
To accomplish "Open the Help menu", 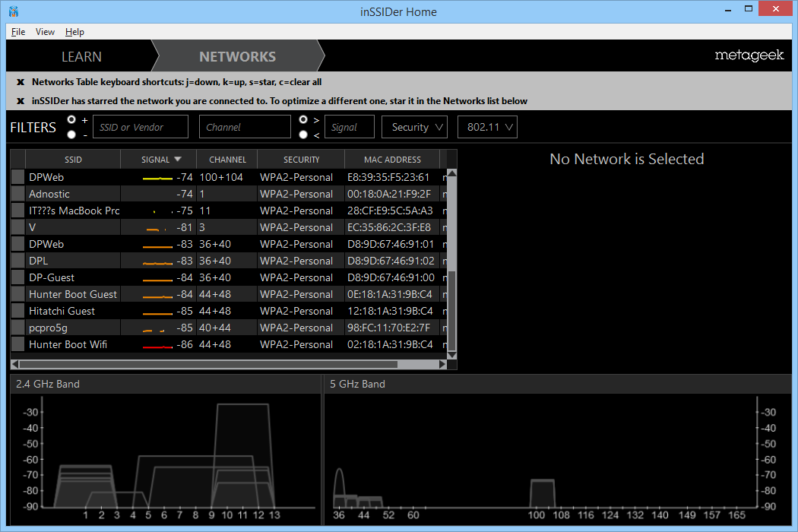I will 74,32.
